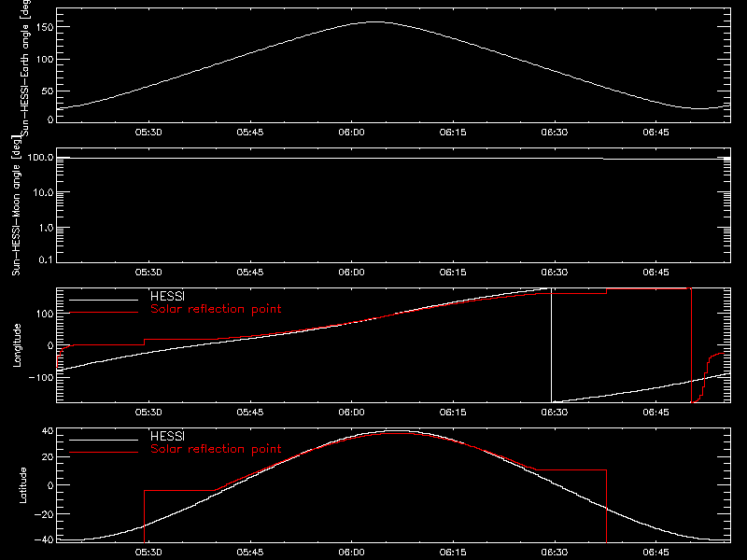
Task: Click Solar reflection point legend in Latitude plot
Action: [x=216, y=449]
